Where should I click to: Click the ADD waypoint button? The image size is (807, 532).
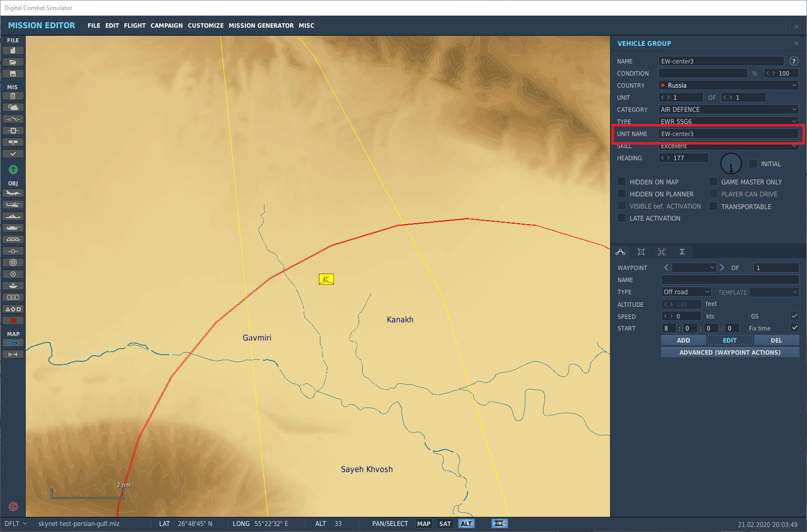click(x=684, y=341)
